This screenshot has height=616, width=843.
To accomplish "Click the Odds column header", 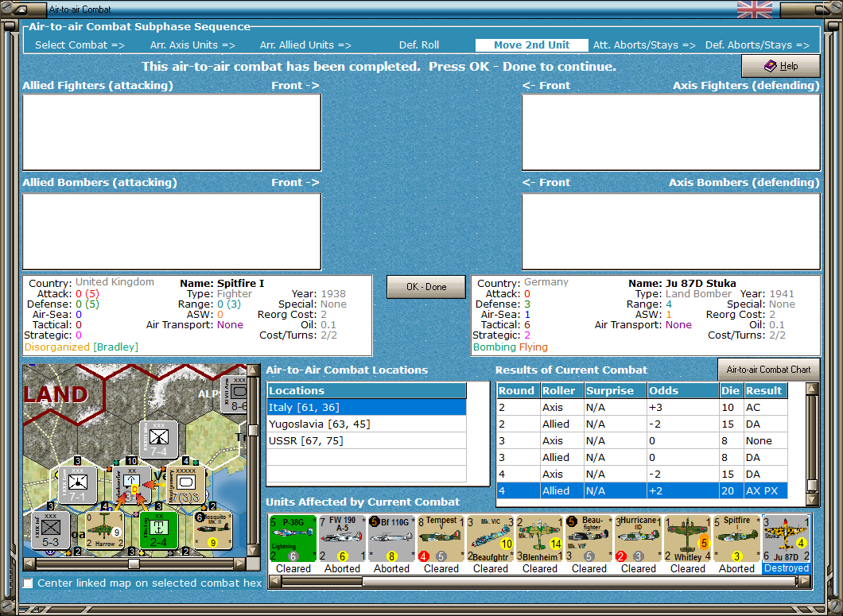I will point(683,391).
